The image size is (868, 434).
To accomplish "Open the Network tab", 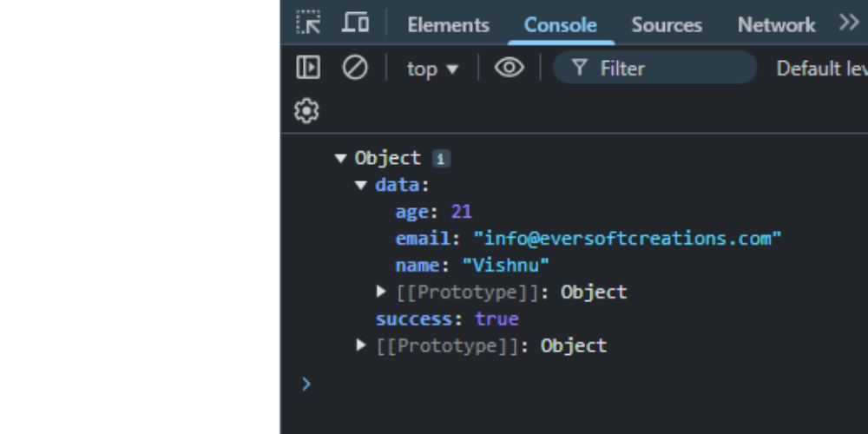I will point(776,25).
